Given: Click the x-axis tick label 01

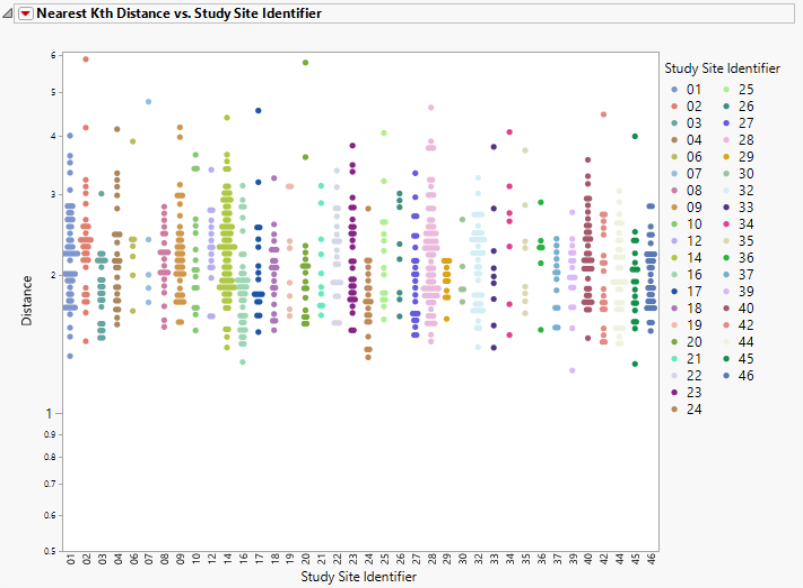Looking at the screenshot, I should pyautogui.click(x=71, y=559).
